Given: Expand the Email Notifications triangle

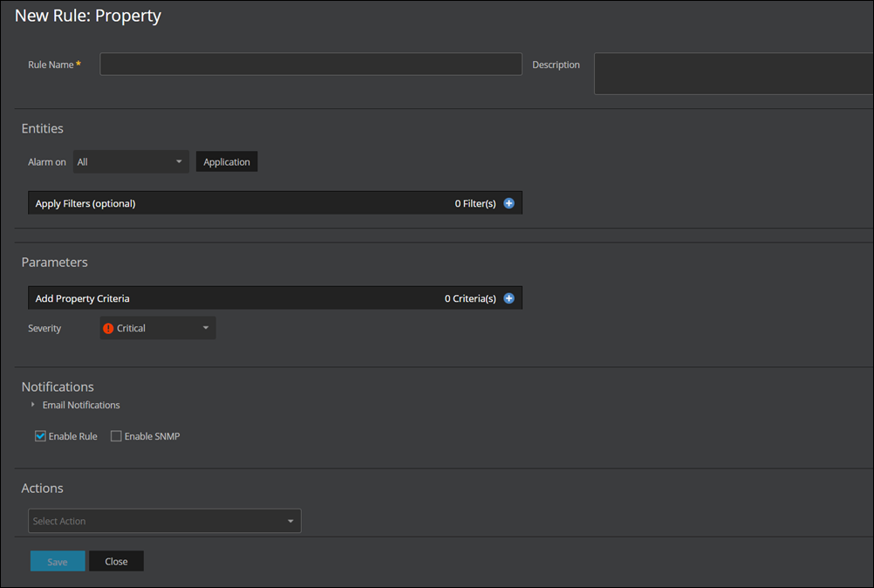Looking at the screenshot, I should (x=33, y=405).
